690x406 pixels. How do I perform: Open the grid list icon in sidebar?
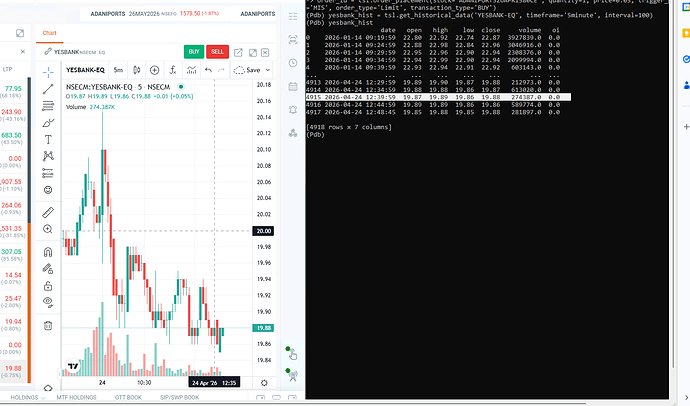click(293, 17)
